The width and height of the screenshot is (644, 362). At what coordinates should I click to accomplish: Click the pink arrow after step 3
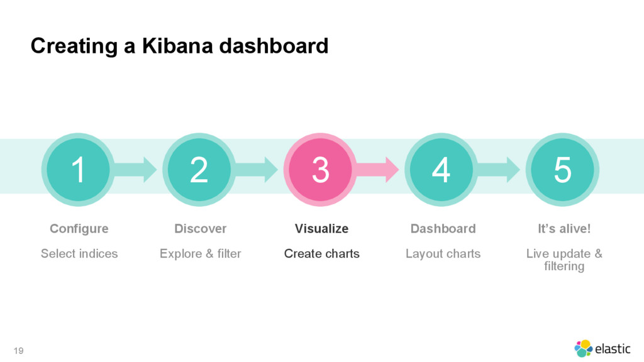click(378, 170)
